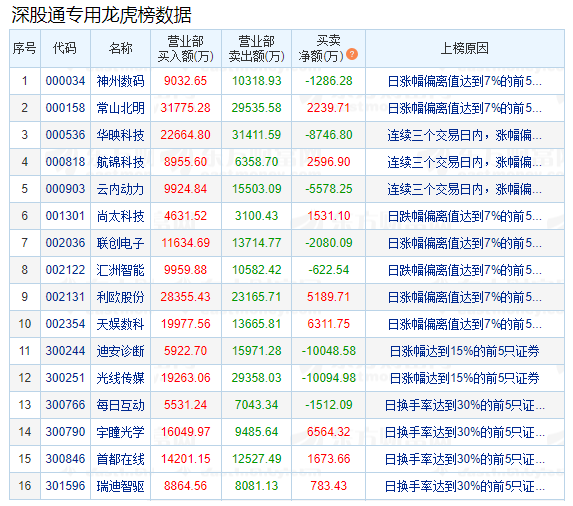Open the 神州数码 stock name link
The height and width of the screenshot is (506, 573).
point(120,81)
